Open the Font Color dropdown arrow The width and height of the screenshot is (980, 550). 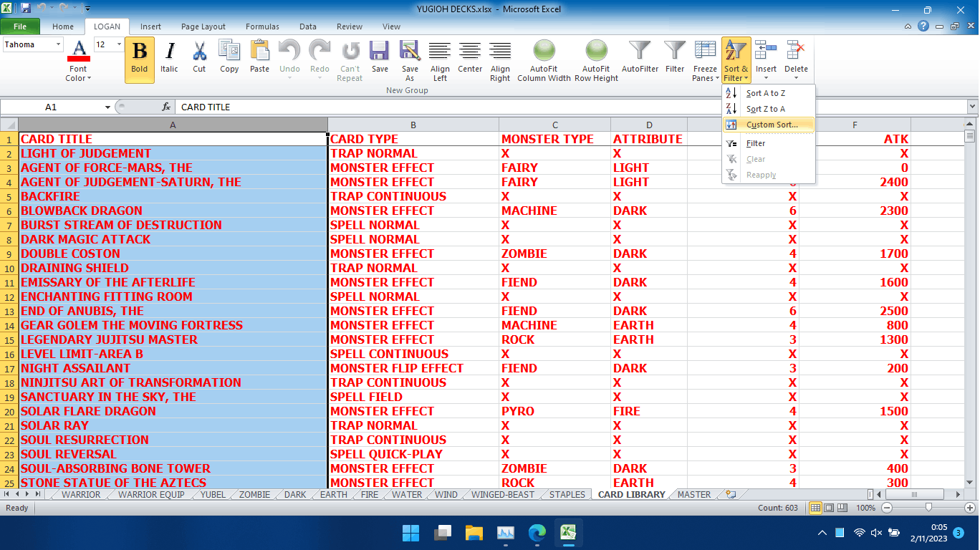pyautogui.click(x=90, y=78)
